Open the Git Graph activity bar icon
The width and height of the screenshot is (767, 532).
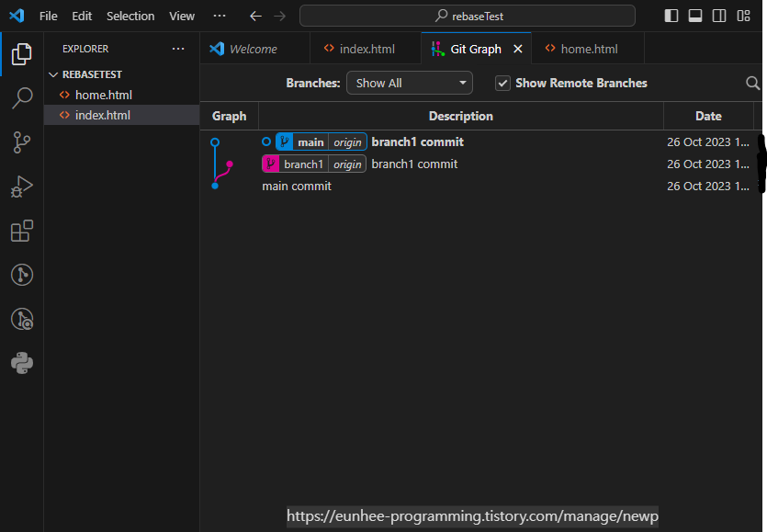coord(21,275)
